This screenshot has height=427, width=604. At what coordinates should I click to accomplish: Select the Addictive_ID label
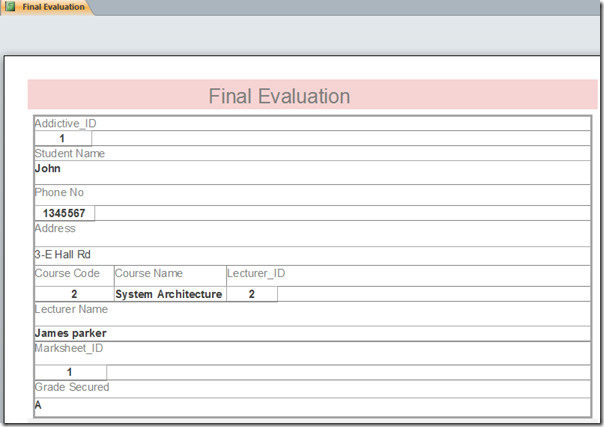point(65,124)
